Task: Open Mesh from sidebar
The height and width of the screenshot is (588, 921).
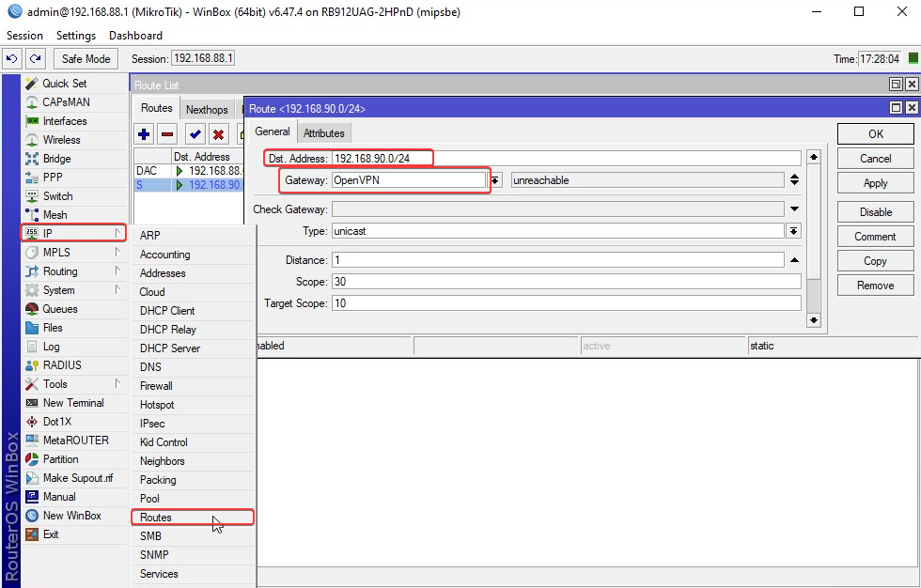Action: [74, 215]
